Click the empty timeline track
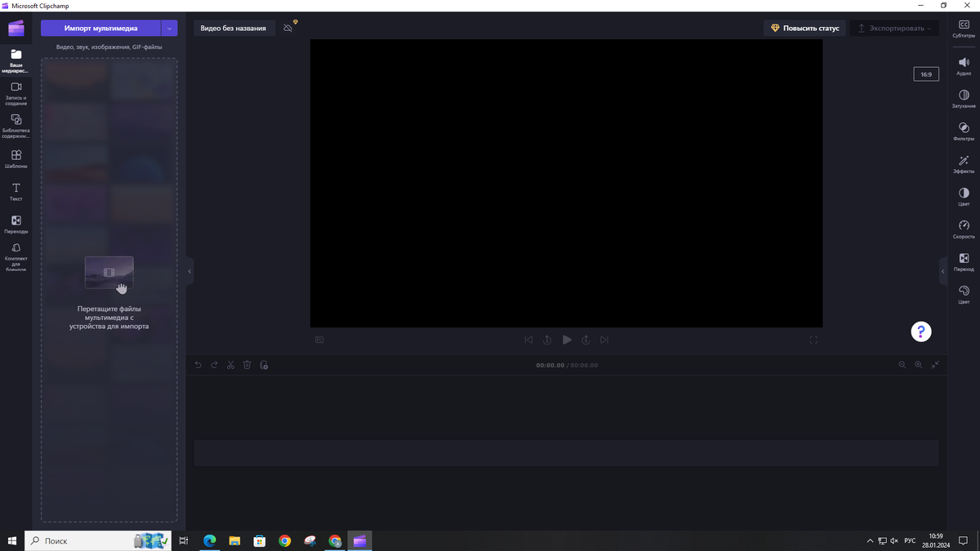 [x=567, y=452]
